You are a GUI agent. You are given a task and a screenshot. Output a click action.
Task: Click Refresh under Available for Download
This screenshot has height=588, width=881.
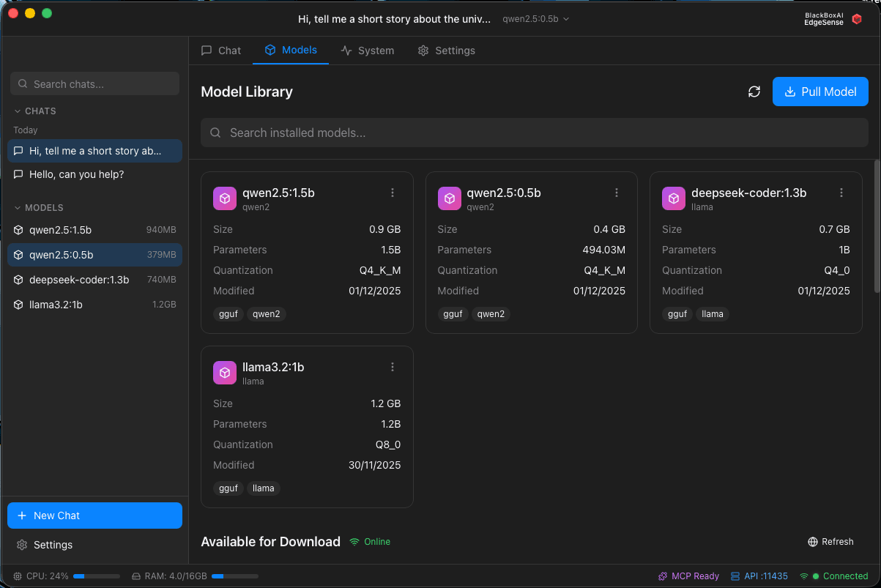tap(830, 542)
